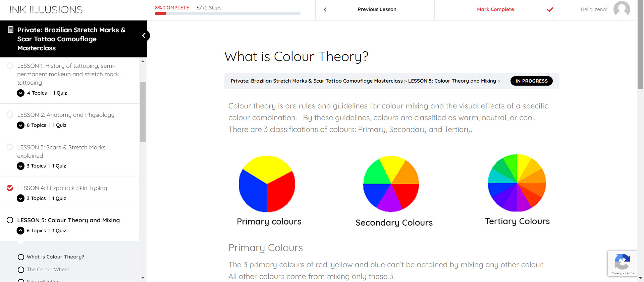Open the Ink Illusions logo home link

[x=46, y=10]
